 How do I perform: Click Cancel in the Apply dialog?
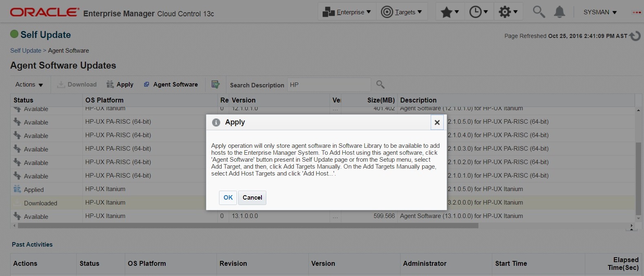coord(252,198)
